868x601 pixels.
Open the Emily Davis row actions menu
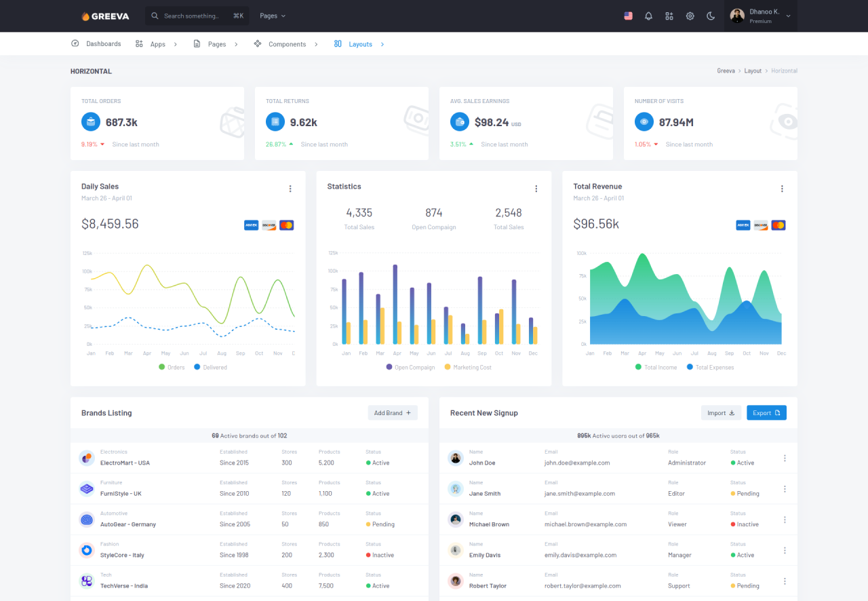[785, 550]
